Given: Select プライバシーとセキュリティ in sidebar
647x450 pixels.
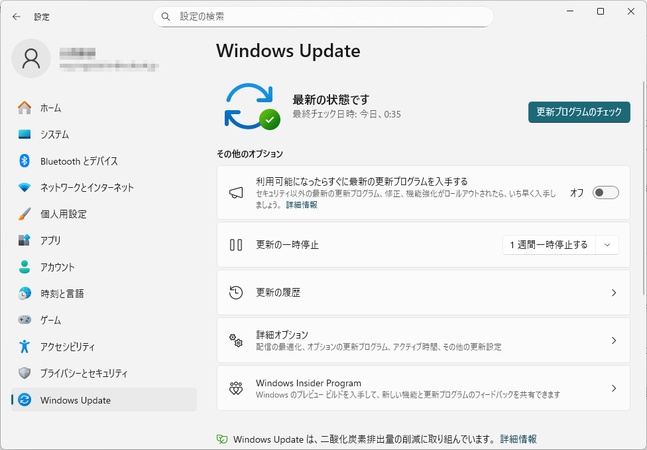Looking at the screenshot, I should pos(104,373).
